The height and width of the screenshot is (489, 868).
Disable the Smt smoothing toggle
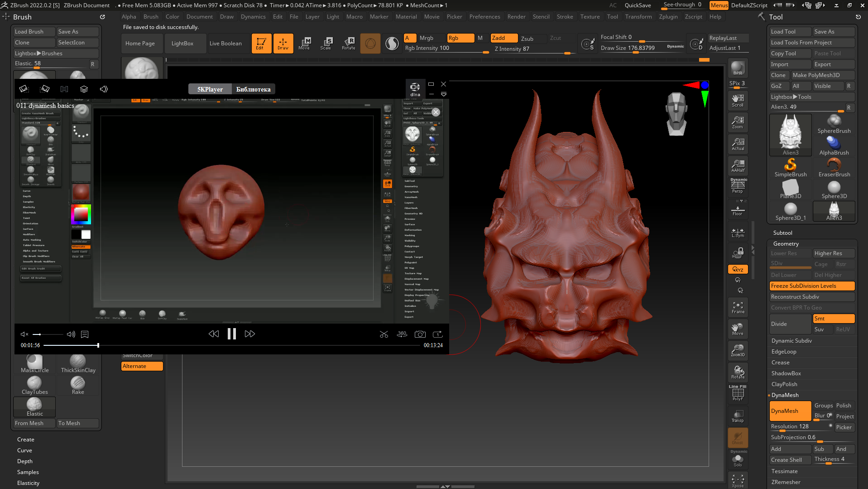[833, 319]
